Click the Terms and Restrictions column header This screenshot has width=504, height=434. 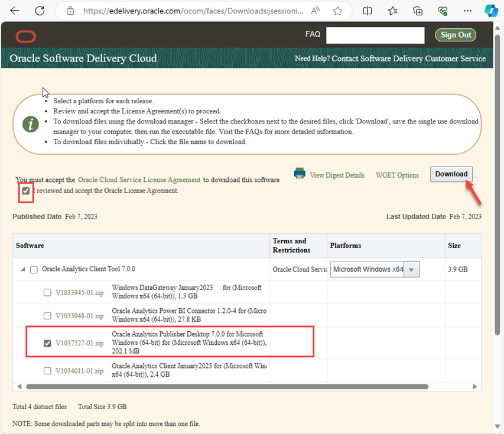pyautogui.click(x=298, y=246)
